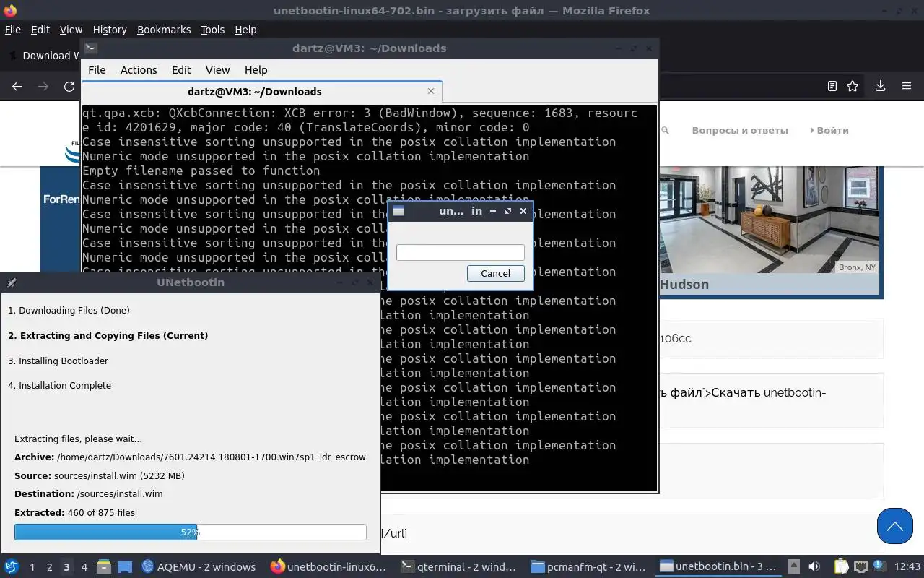Viewport: 924px width, 578px height.
Task: Open the qterminal Help menu
Action: pos(256,70)
